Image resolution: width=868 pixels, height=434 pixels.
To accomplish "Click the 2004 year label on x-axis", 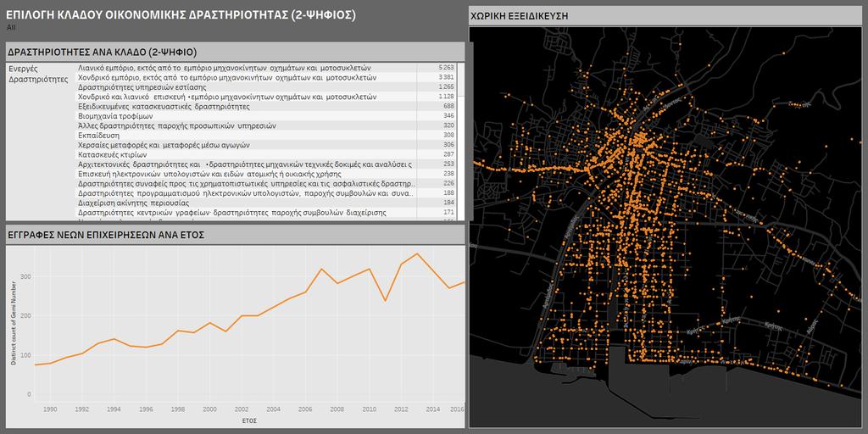I will [x=274, y=409].
